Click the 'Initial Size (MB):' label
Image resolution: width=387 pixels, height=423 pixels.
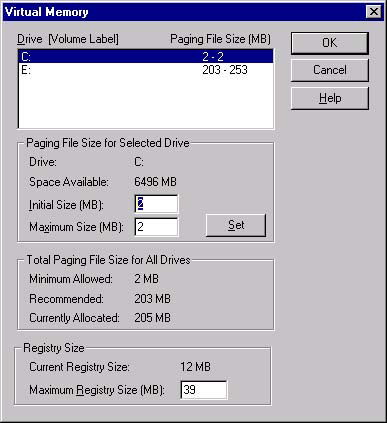[66, 205]
